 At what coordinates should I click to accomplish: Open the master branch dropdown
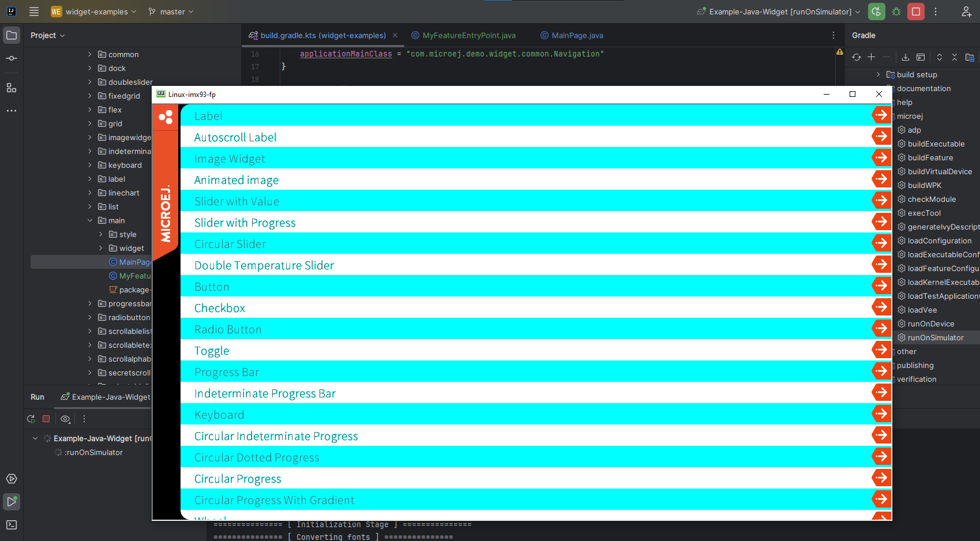pyautogui.click(x=170, y=11)
